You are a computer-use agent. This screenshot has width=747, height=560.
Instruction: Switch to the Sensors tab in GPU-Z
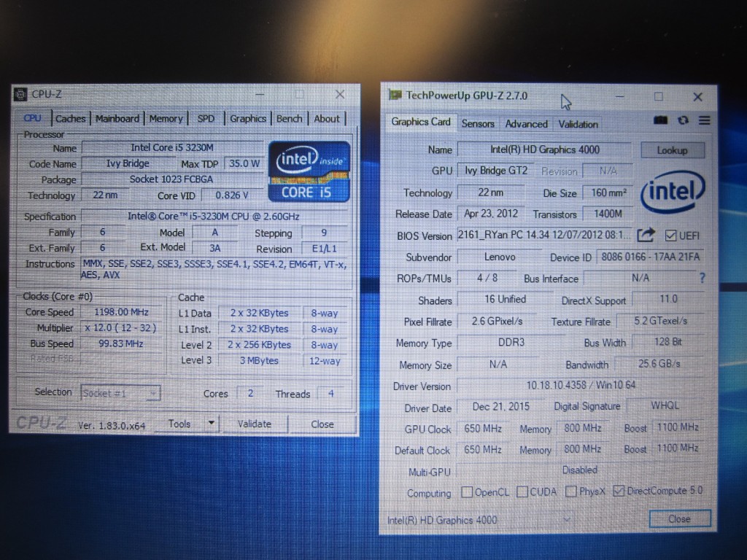(x=478, y=124)
